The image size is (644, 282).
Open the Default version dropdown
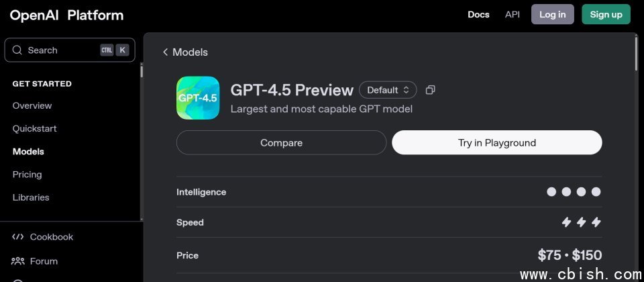pyautogui.click(x=388, y=90)
